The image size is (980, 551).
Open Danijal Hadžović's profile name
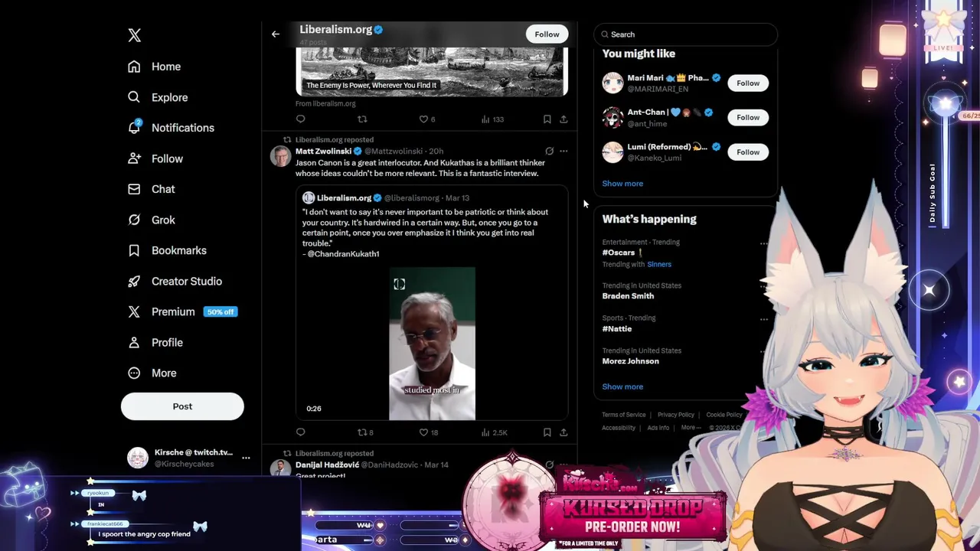(327, 465)
